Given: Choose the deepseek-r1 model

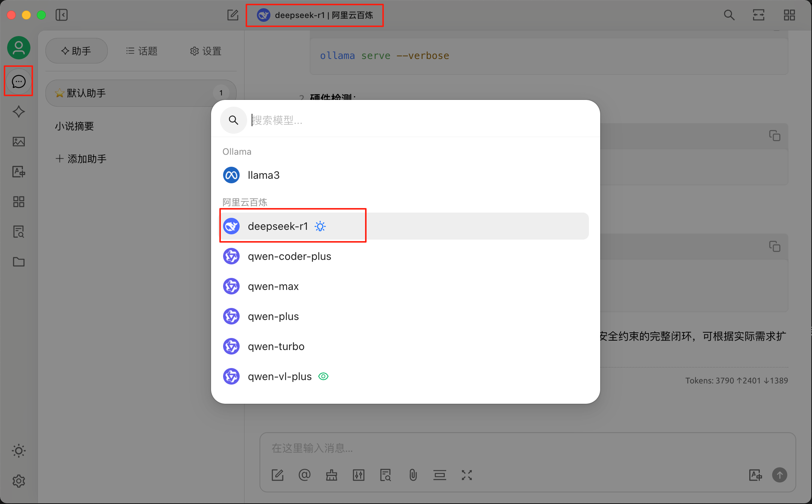Looking at the screenshot, I should pyautogui.click(x=404, y=226).
